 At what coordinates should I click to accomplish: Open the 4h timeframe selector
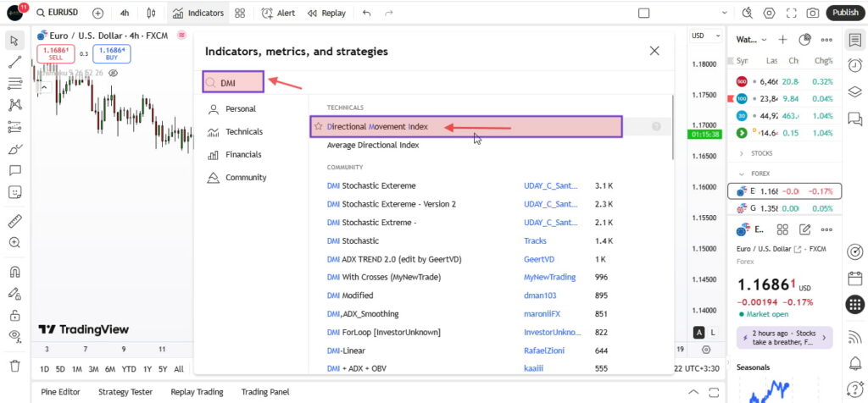point(125,13)
